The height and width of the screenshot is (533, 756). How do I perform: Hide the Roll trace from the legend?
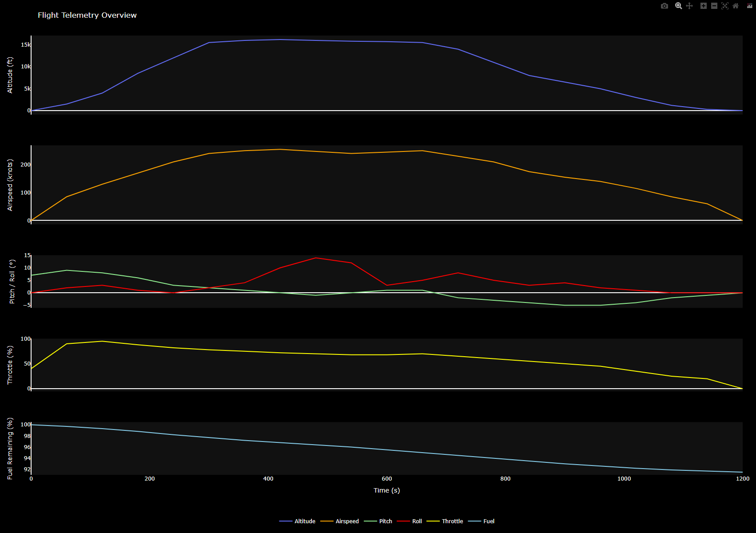click(x=416, y=521)
